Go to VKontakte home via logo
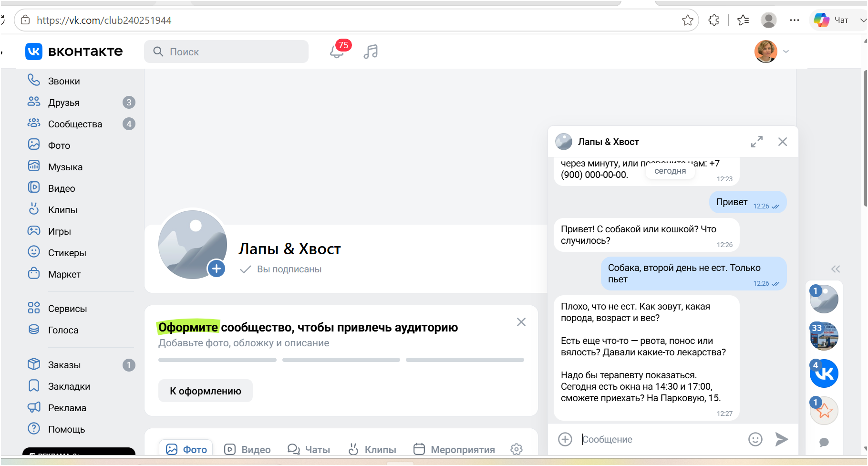868x466 pixels. click(74, 52)
